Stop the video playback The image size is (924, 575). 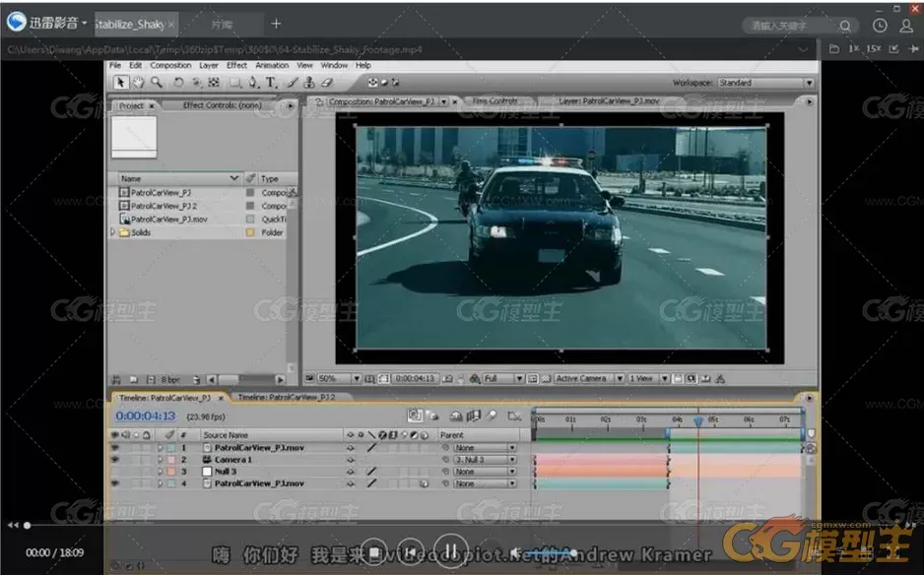(373, 552)
